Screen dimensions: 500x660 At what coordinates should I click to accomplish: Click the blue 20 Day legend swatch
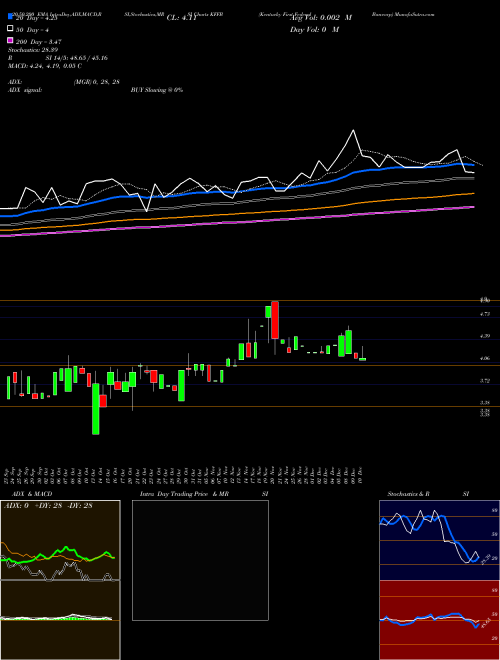pyautogui.click(x=10, y=17)
